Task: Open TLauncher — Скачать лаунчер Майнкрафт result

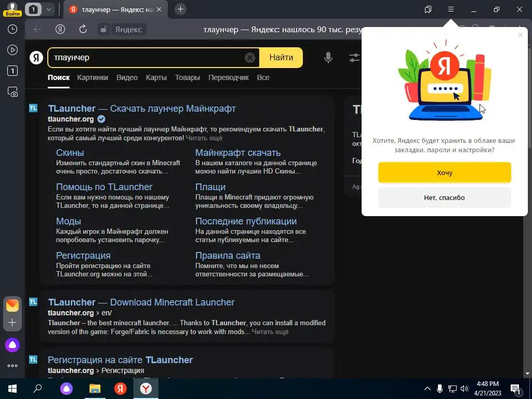Action: (x=142, y=109)
